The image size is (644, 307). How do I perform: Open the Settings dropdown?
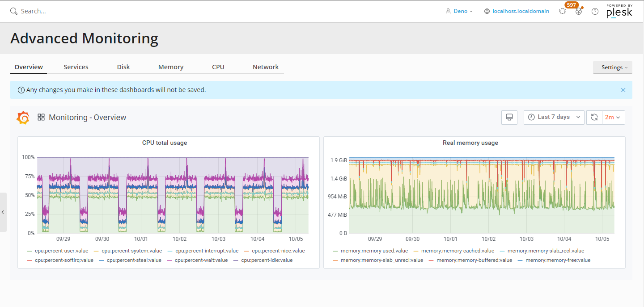612,67
